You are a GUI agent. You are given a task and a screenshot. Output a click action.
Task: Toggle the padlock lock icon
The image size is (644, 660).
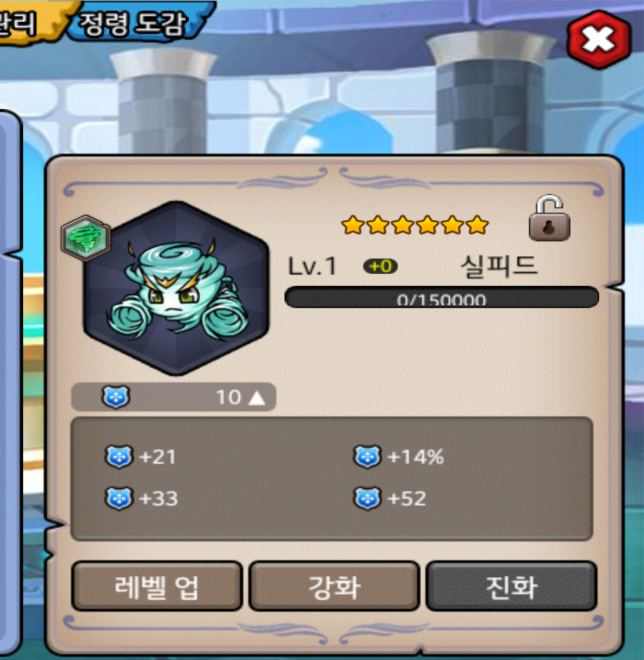549,218
